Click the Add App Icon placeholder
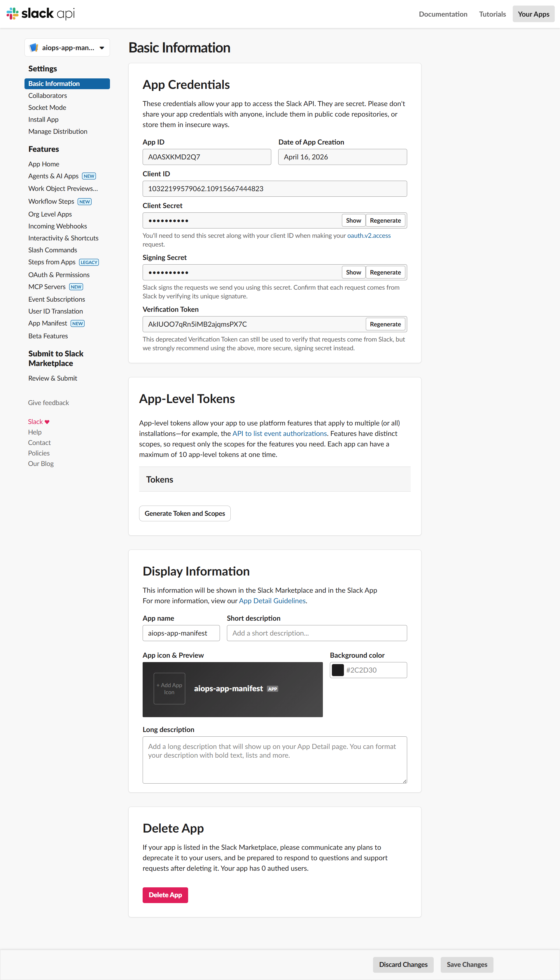Screen dimensions: 560x980 click(x=169, y=688)
